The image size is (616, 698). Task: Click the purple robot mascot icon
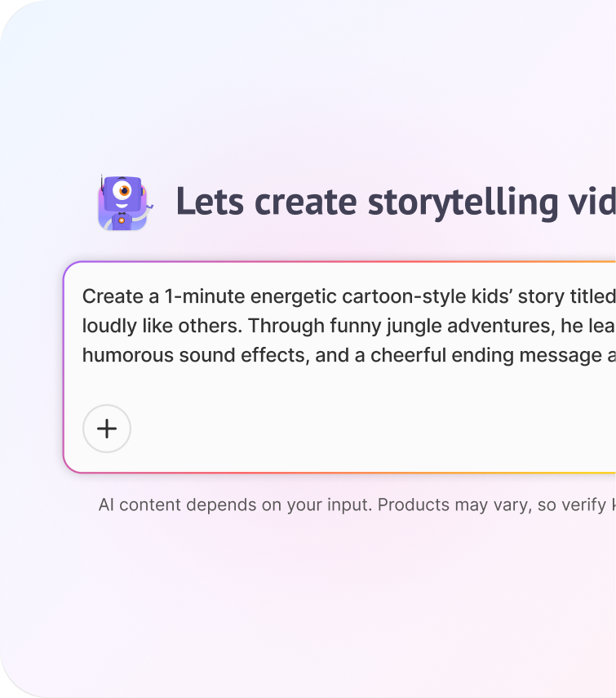(x=124, y=203)
